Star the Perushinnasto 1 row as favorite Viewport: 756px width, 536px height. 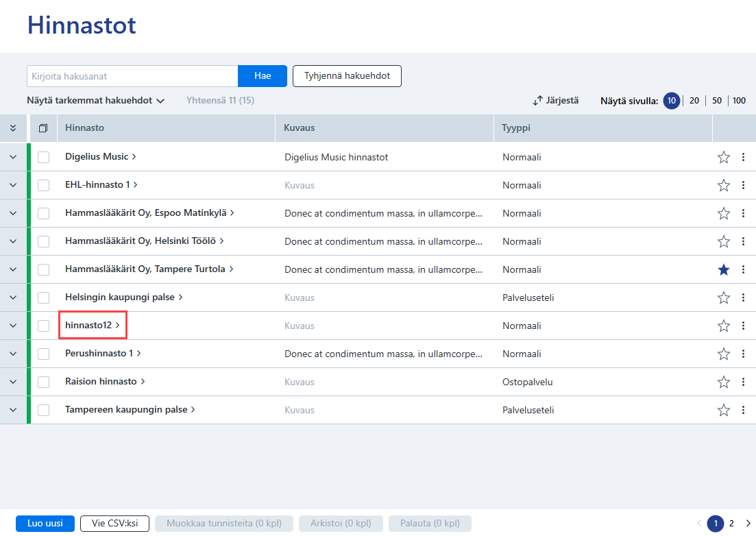[x=723, y=354]
